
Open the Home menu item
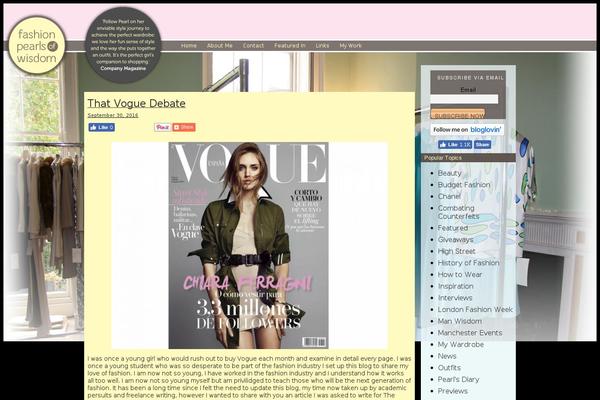189,46
